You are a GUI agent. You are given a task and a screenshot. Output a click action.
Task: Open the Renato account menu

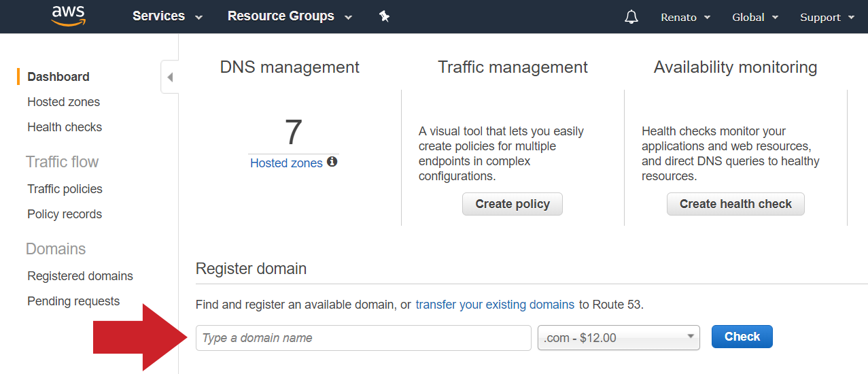click(x=685, y=18)
